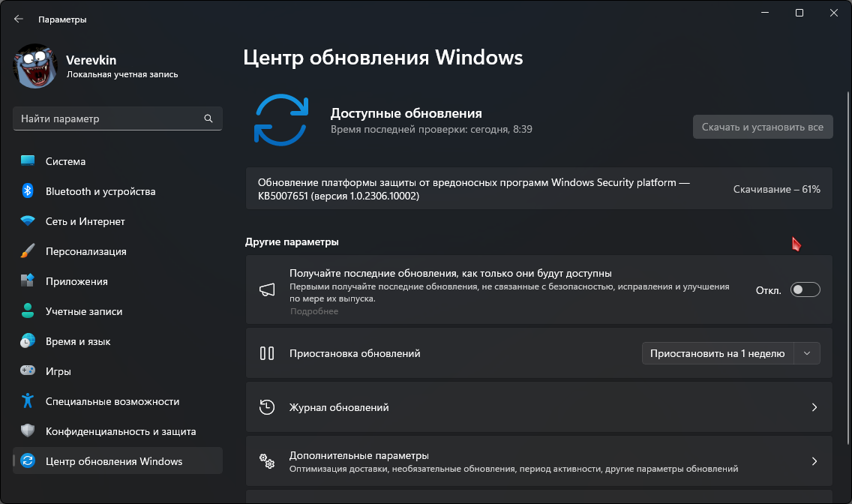Click the KB5007651 update entry text
Screen dimensions: 852x504
pyautogui.click(x=473, y=189)
